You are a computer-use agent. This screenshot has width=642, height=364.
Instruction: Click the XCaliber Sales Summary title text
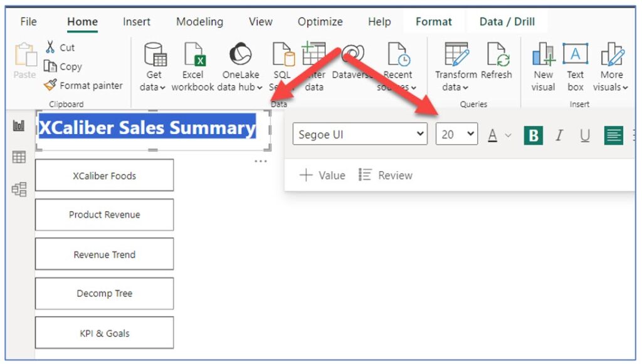(147, 128)
